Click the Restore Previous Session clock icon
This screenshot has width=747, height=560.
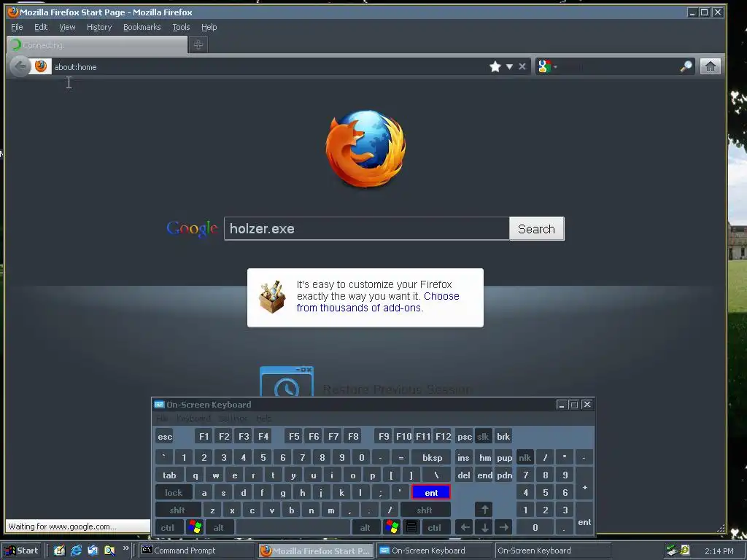(x=286, y=381)
